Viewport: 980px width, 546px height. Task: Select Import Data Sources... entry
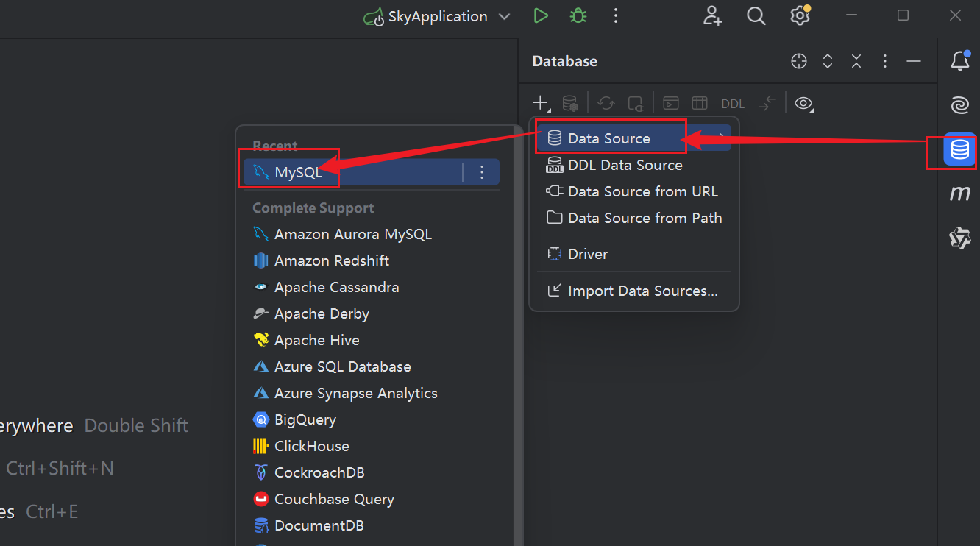click(634, 291)
